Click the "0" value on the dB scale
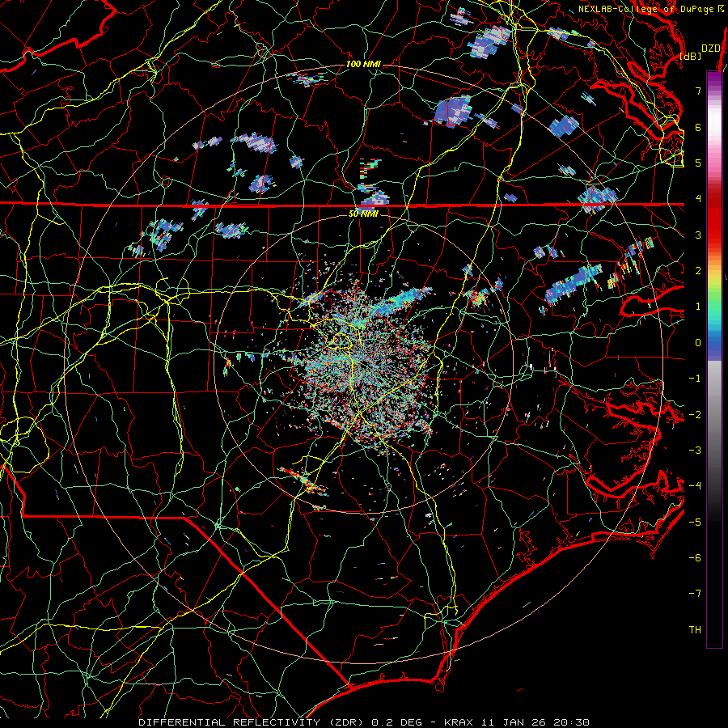Image resolution: width=728 pixels, height=728 pixels. [698, 343]
